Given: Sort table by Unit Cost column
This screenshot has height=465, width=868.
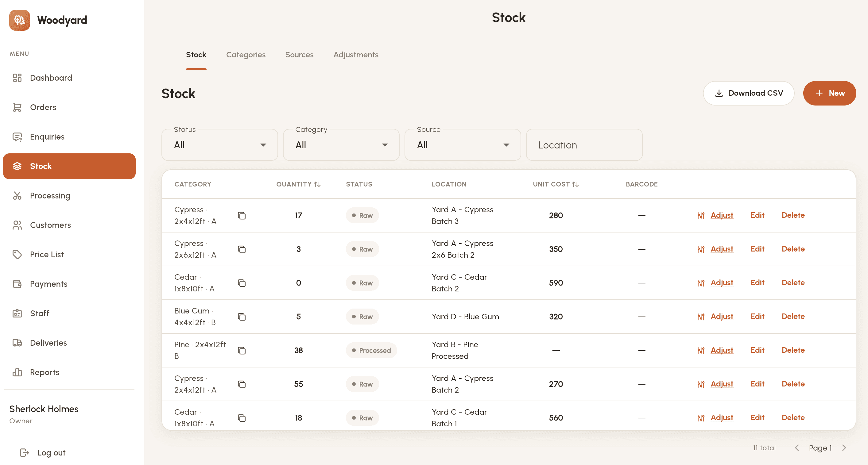Looking at the screenshot, I should (556, 184).
